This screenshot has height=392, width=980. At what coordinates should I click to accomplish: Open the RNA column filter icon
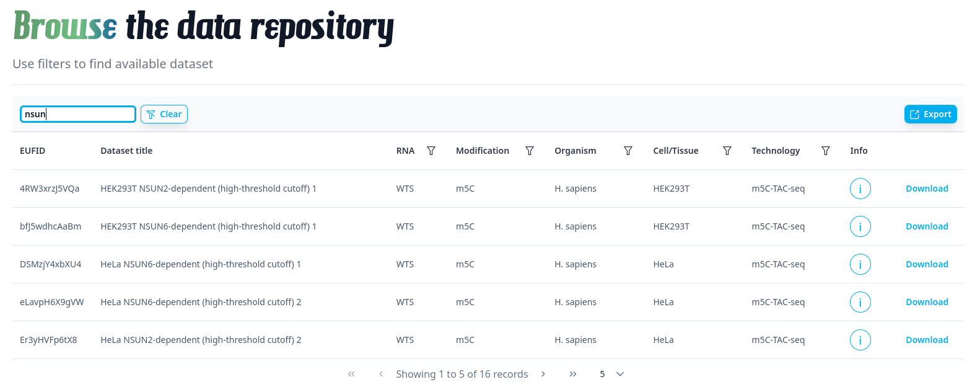tap(431, 151)
